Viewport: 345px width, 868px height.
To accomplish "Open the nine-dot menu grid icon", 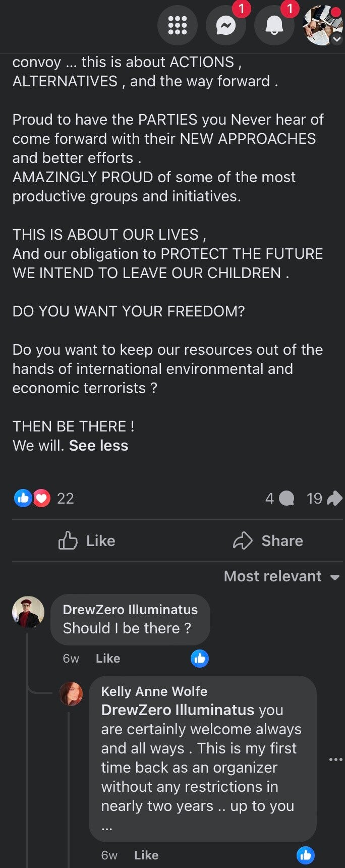I will (x=177, y=25).
